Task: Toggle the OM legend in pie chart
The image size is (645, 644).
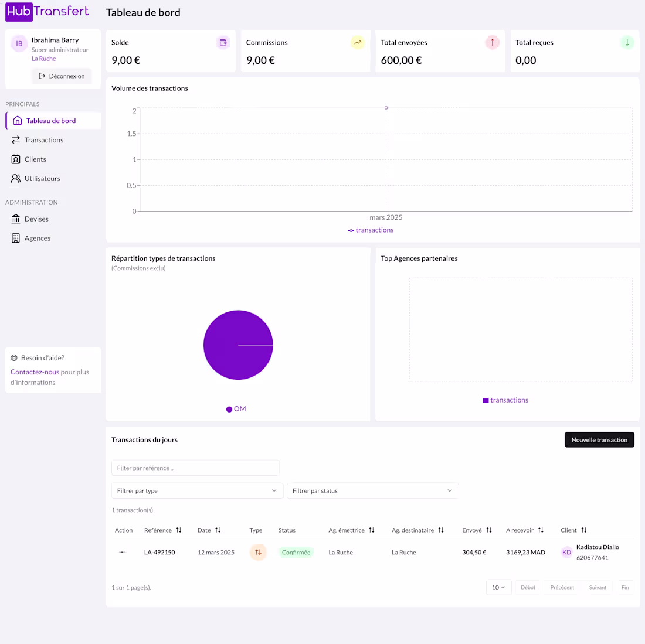Action: pyautogui.click(x=236, y=409)
